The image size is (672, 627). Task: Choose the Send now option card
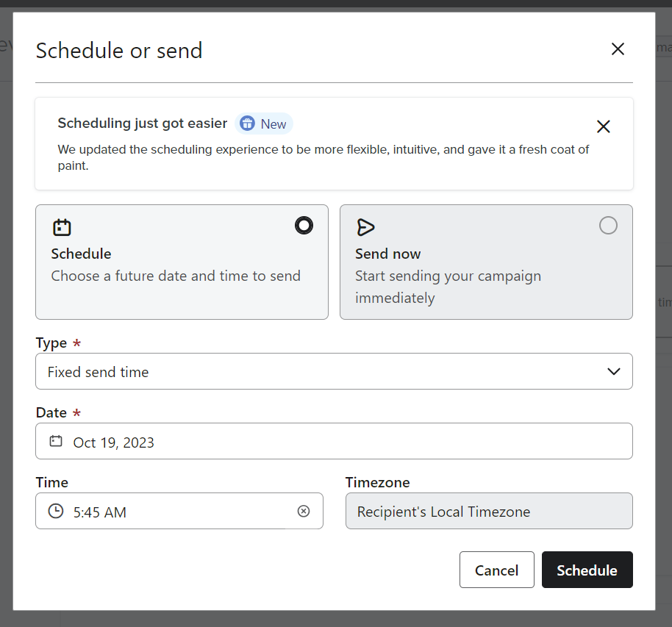486,262
